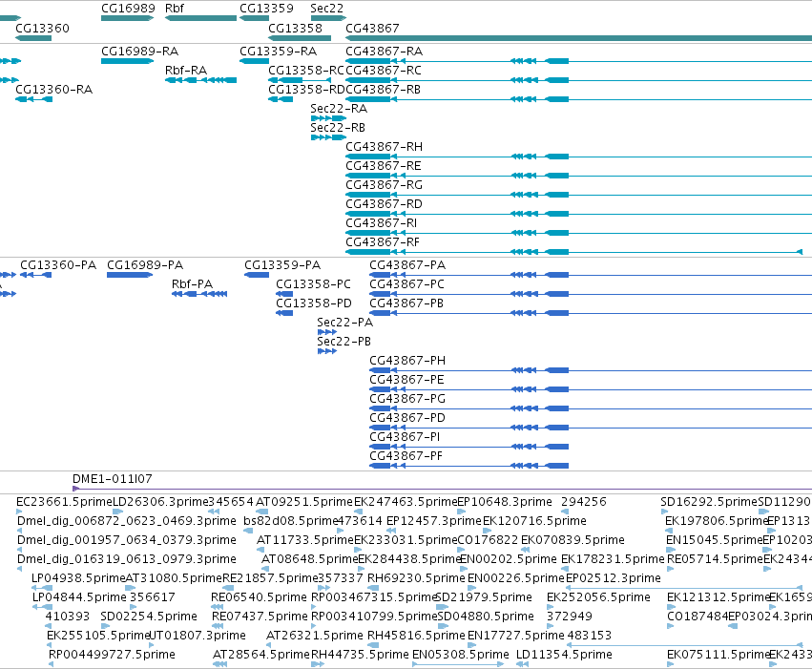Image resolution: width=812 pixels, height=669 pixels.
Task: Select the CG16989 gene label
Action: (x=128, y=9)
